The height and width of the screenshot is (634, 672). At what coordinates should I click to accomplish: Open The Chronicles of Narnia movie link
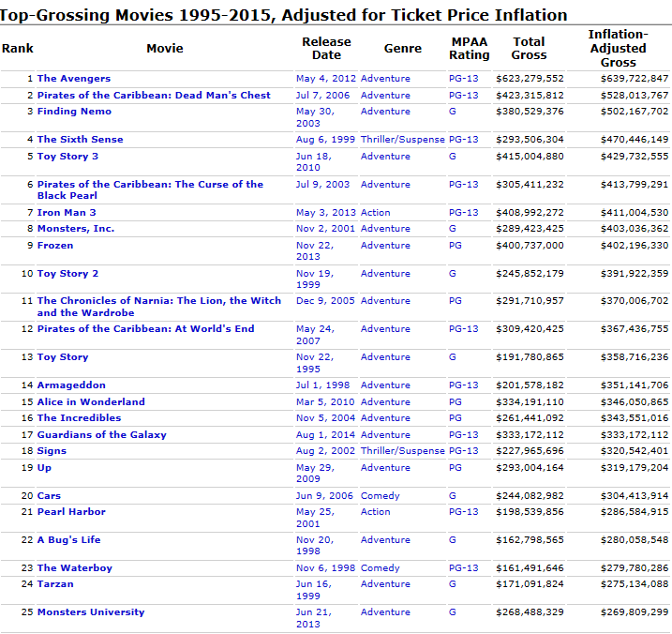coord(159,307)
